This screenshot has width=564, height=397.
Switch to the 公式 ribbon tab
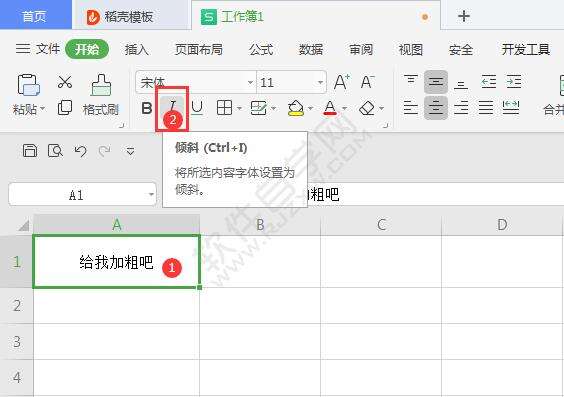[x=261, y=49]
